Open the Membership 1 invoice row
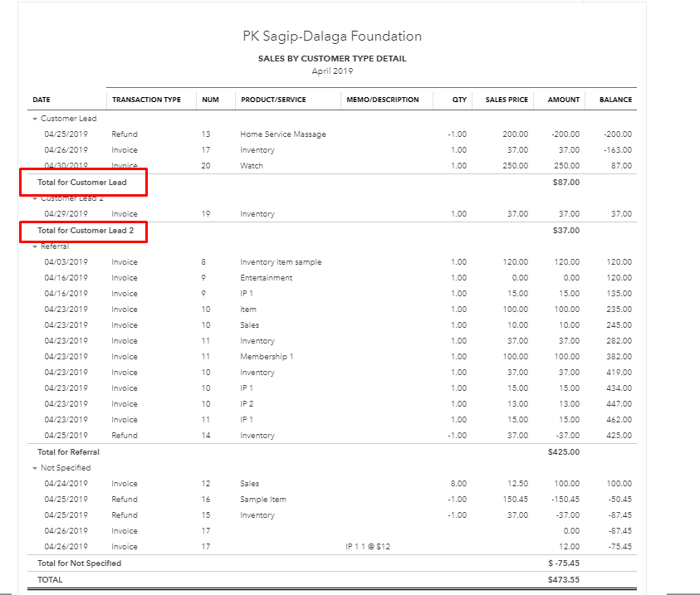Image resolution: width=700 pixels, height=595 pixels. (x=332, y=357)
